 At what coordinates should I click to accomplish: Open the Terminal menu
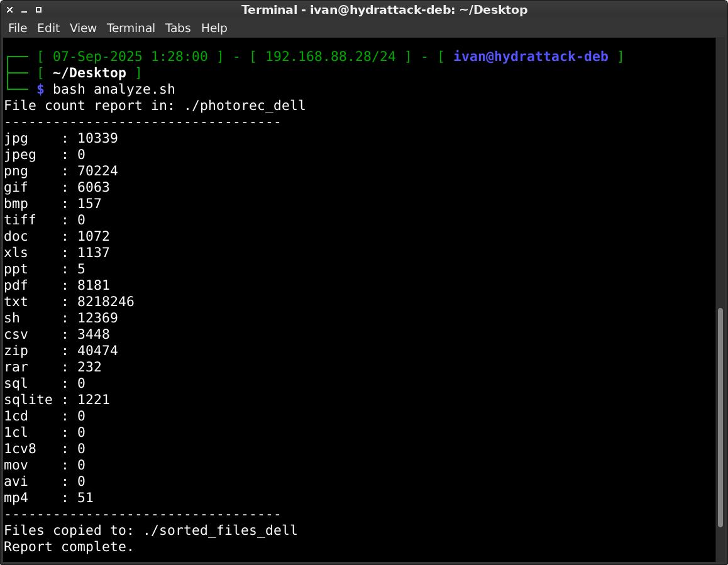(x=131, y=28)
